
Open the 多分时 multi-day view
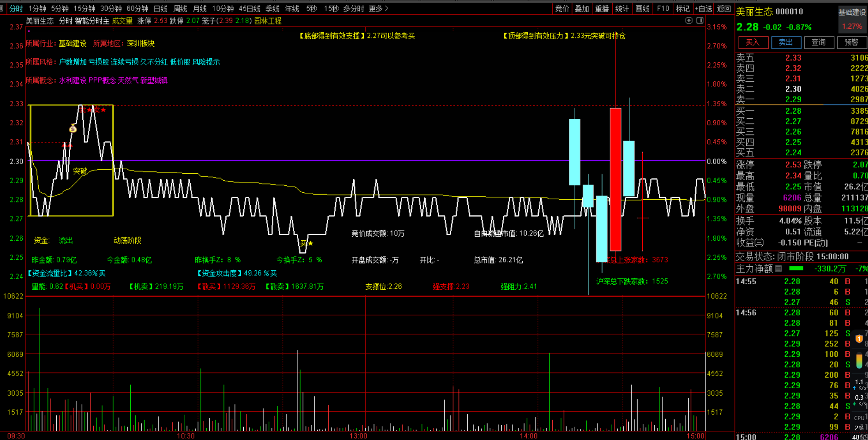click(x=354, y=8)
